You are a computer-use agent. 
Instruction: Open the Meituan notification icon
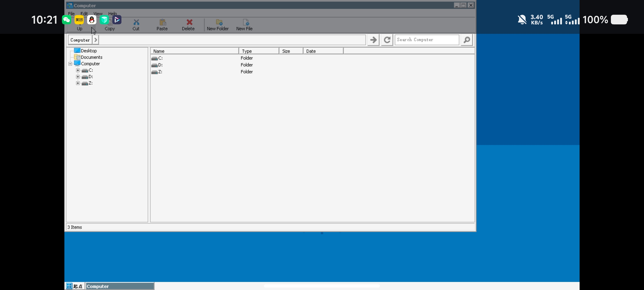click(x=79, y=20)
